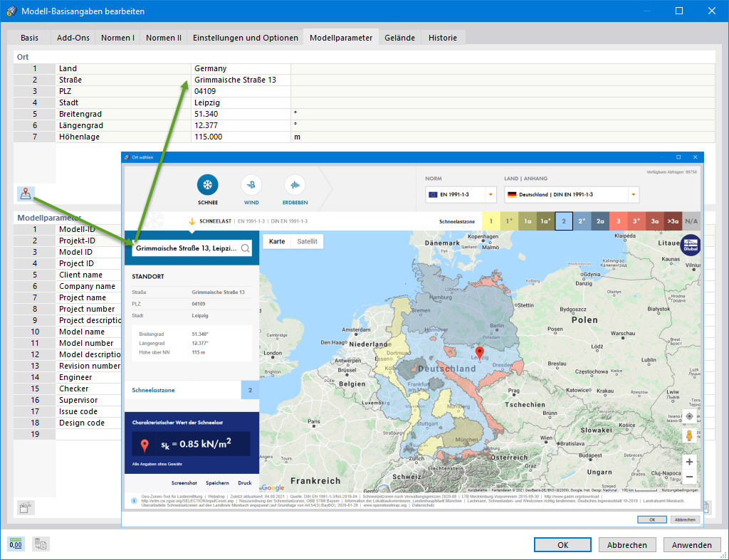
Task: Edit the Längengrad value 12.377
Action: [x=241, y=125]
